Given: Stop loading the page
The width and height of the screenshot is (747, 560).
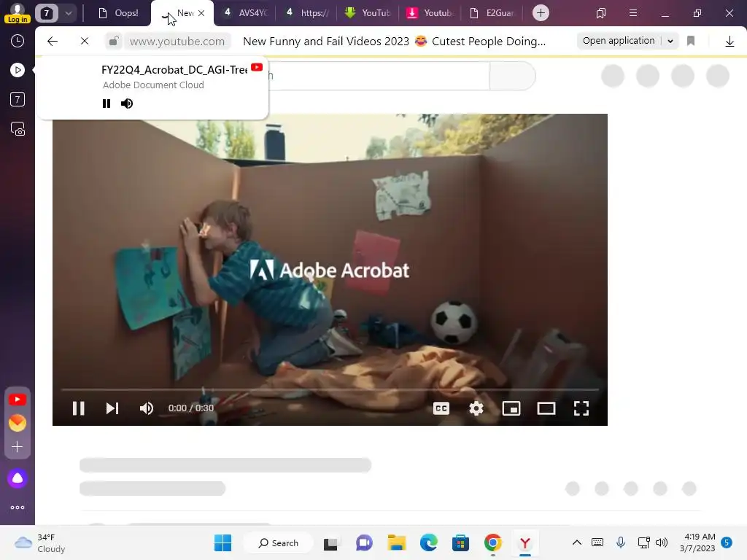Looking at the screenshot, I should (85, 42).
